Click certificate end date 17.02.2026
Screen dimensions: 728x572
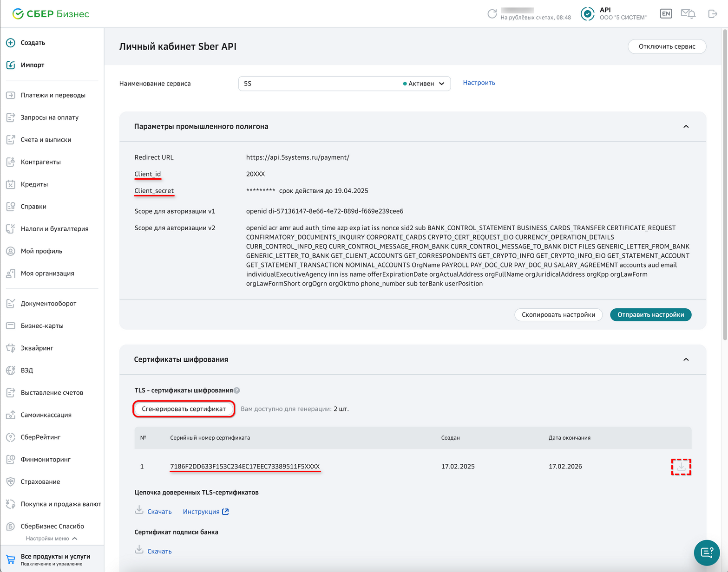(x=565, y=467)
